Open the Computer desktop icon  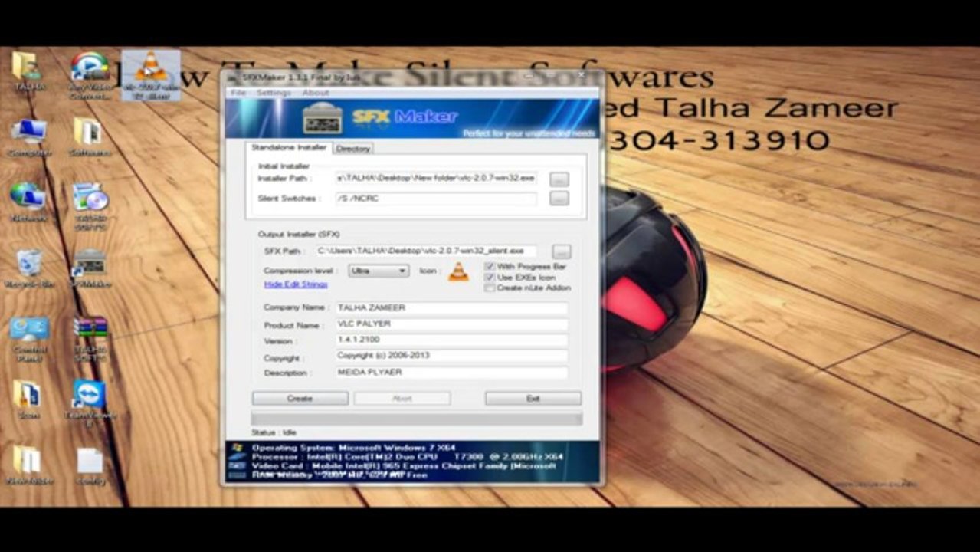coord(28,138)
